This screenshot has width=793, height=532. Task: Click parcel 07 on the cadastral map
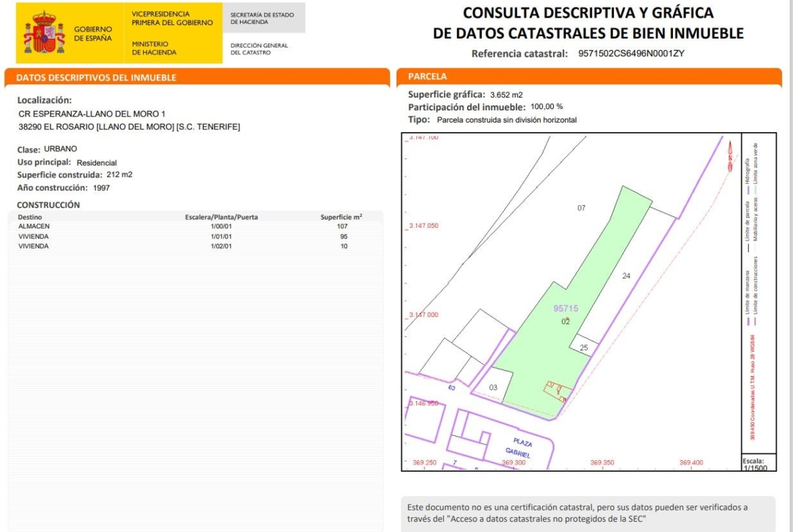tap(581, 208)
